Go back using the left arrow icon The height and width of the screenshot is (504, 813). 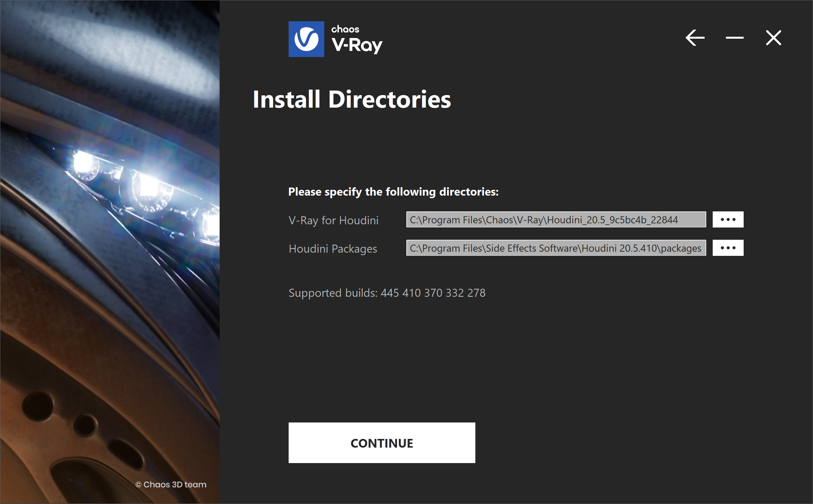(x=695, y=38)
